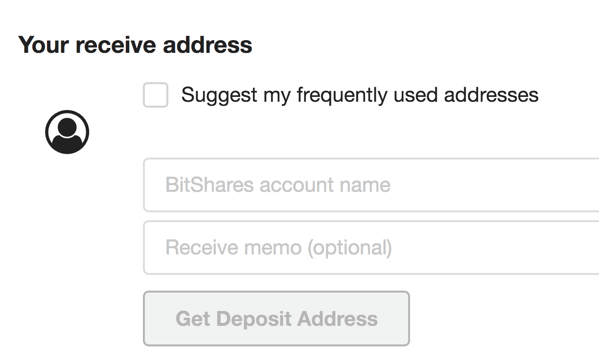Click the placeholder text "Receive memo (optional)"
The height and width of the screenshot is (364, 599).
(278, 248)
